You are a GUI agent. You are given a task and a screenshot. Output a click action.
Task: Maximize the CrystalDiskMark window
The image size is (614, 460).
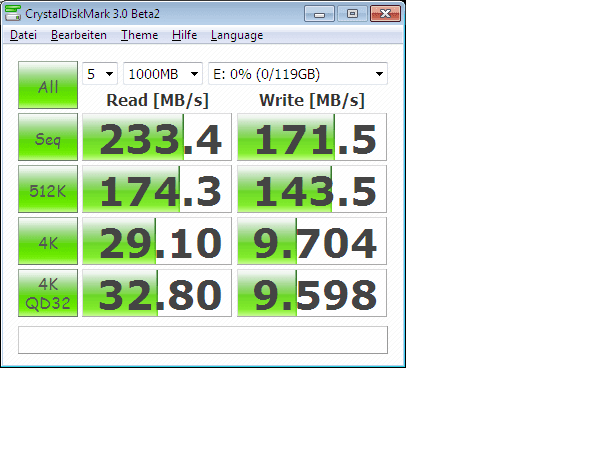coord(352,14)
